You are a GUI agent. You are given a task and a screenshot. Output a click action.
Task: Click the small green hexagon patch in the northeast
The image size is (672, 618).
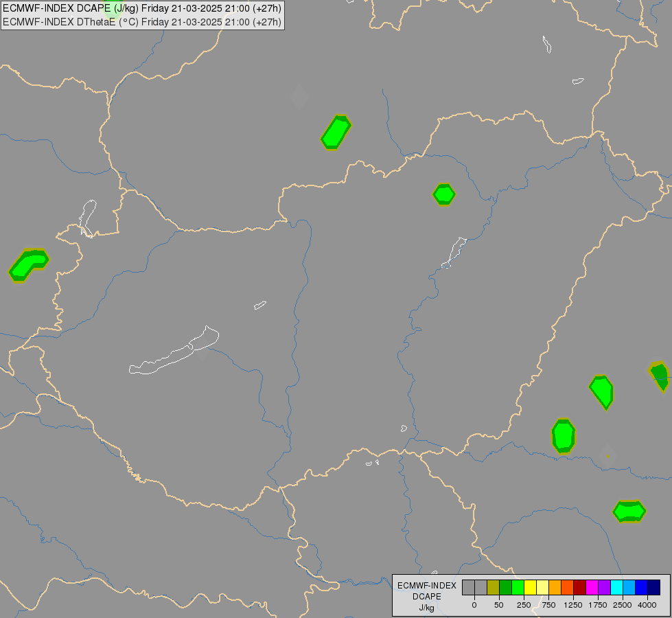pyautogui.click(x=444, y=195)
